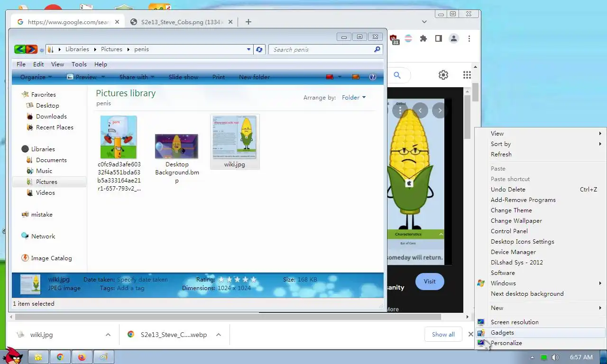Open Google quick settings gear
The height and width of the screenshot is (364, 607).
click(x=443, y=75)
